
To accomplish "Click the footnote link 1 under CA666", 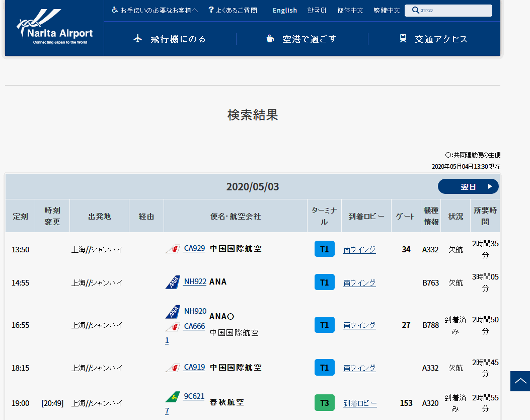I will pyautogui.click(x=167, y=340).
